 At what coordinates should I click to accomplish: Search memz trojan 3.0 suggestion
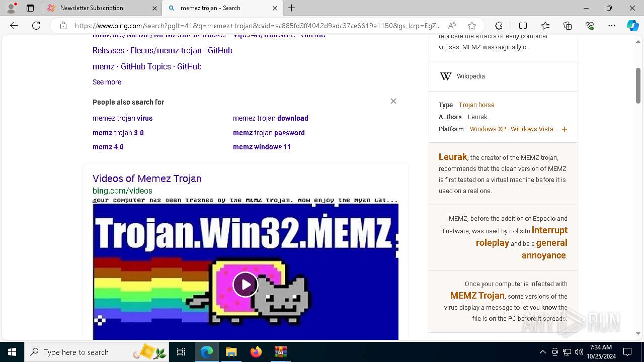[118, 133]
